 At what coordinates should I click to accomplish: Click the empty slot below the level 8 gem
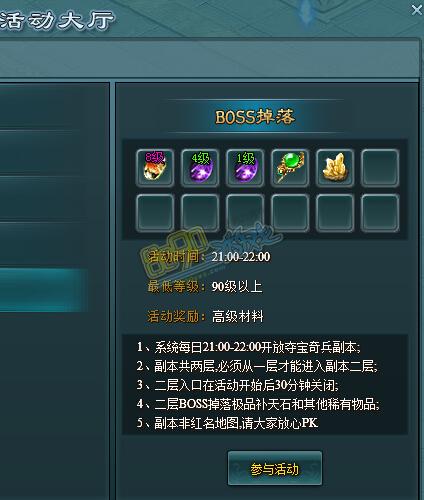click(x=155, y=213)
